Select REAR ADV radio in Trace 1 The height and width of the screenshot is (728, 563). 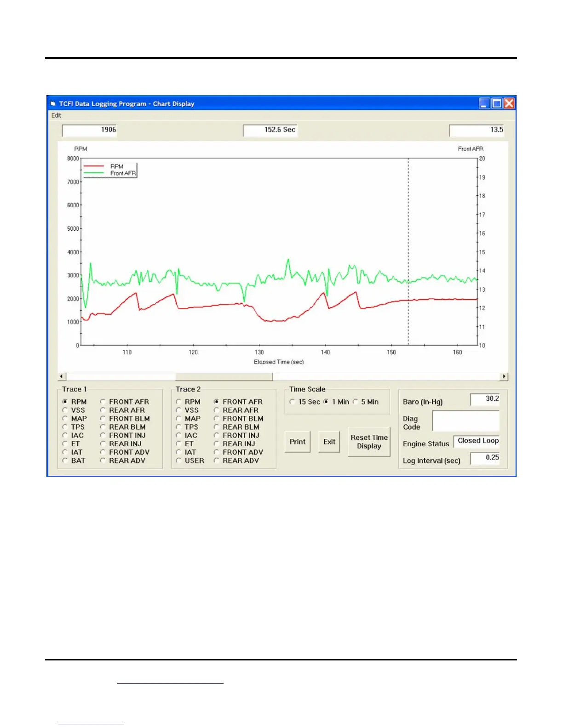click(103, 461)
